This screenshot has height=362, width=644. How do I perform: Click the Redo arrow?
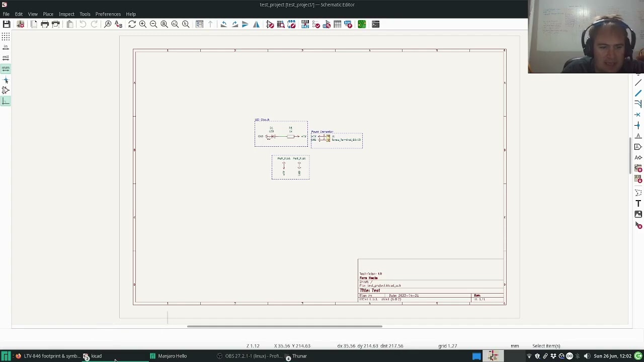pyautogui.click(x=94, y=24)
